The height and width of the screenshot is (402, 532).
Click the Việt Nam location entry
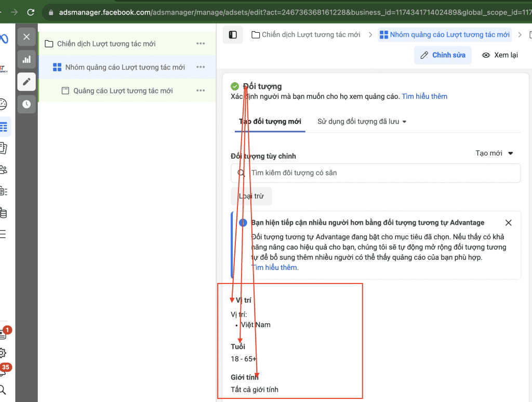[x=256, y=325]
